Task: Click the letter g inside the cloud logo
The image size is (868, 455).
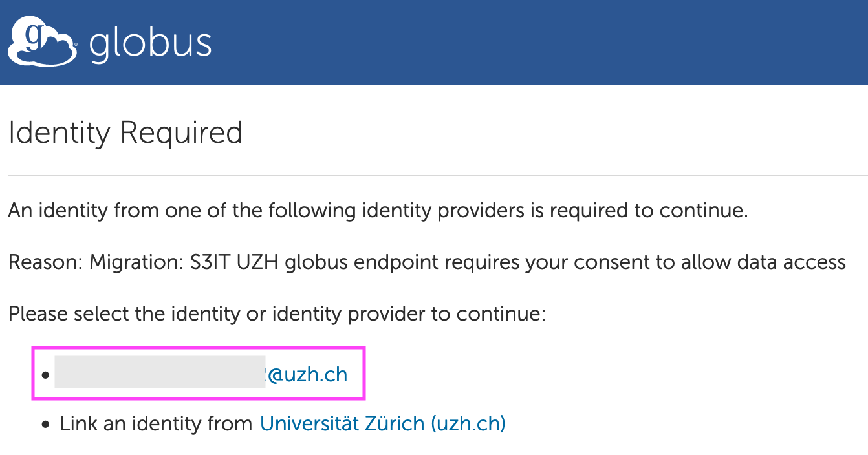Action: click(x=34, y=39)
